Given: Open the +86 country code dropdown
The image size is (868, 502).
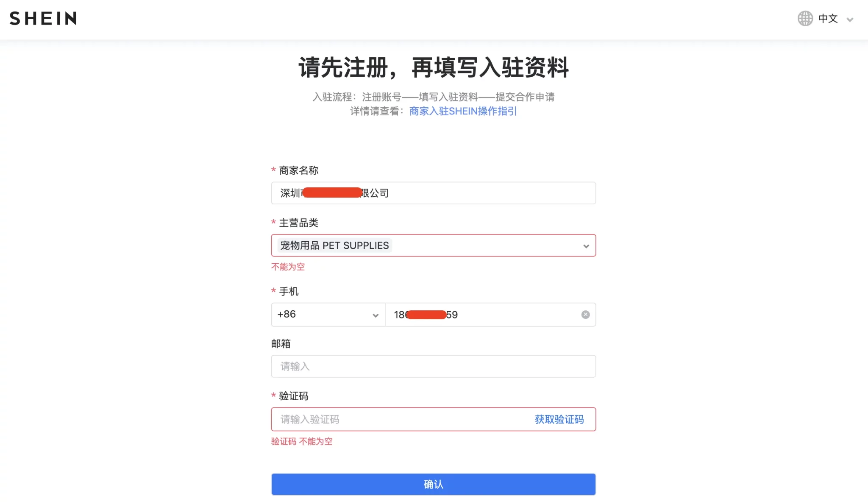Looking at the screenshot, I should [x=328, y=315].
